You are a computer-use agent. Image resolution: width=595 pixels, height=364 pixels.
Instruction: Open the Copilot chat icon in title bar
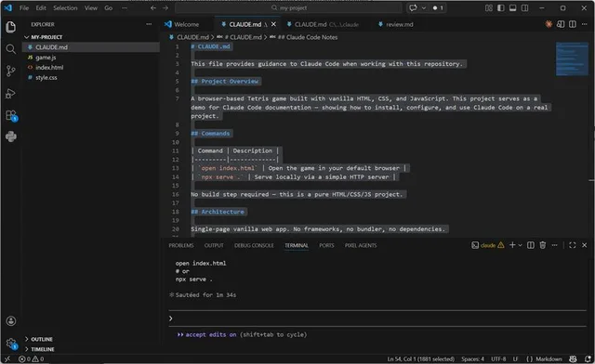[x=413, y=8]
